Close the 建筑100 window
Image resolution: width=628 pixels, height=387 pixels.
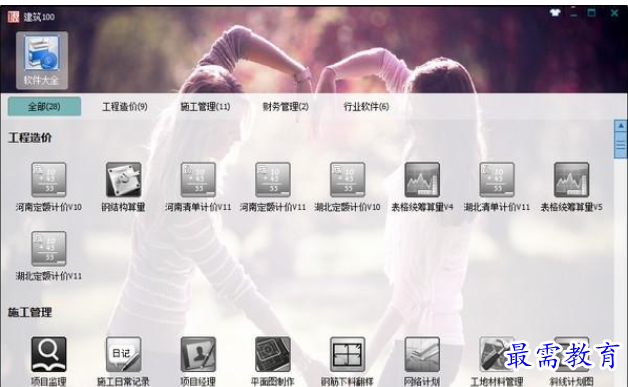[614, 13]
